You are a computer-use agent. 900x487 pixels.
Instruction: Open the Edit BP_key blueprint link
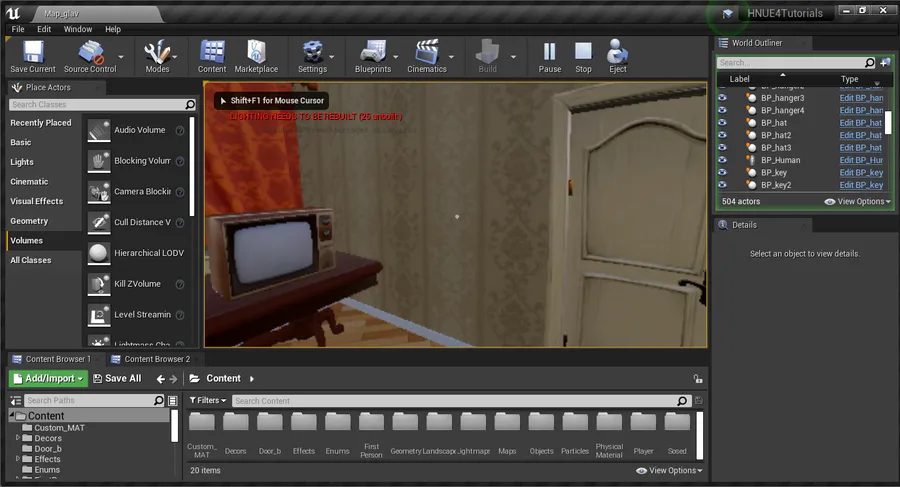tap(861, 172)
